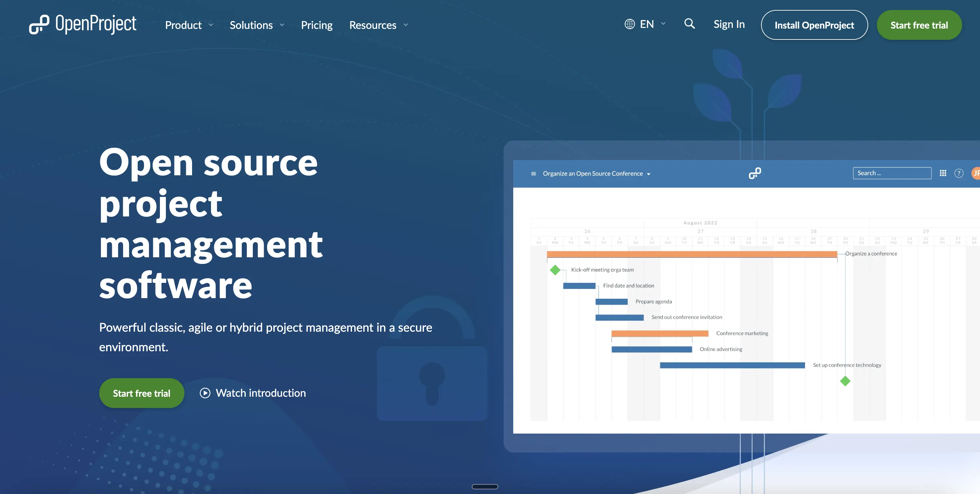Select the Find date and location bar
The width and height of the screenshot is (980, 494).
point(579,286)
